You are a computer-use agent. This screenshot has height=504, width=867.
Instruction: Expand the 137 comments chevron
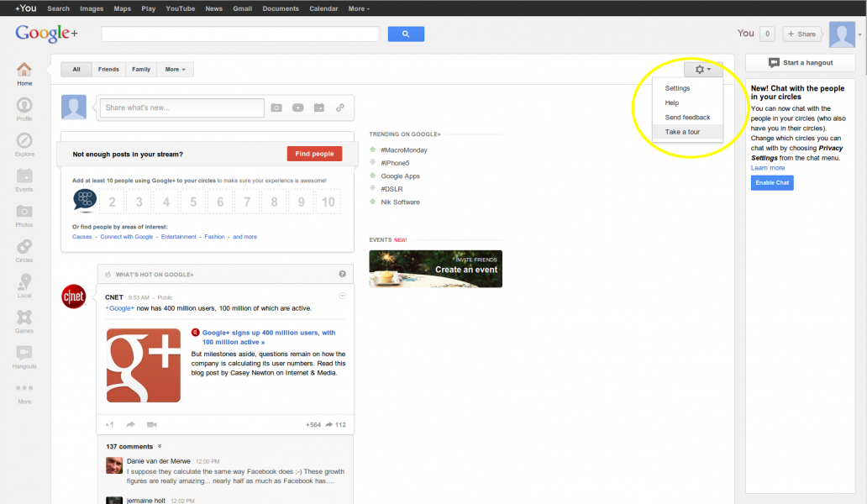[160, 446]
